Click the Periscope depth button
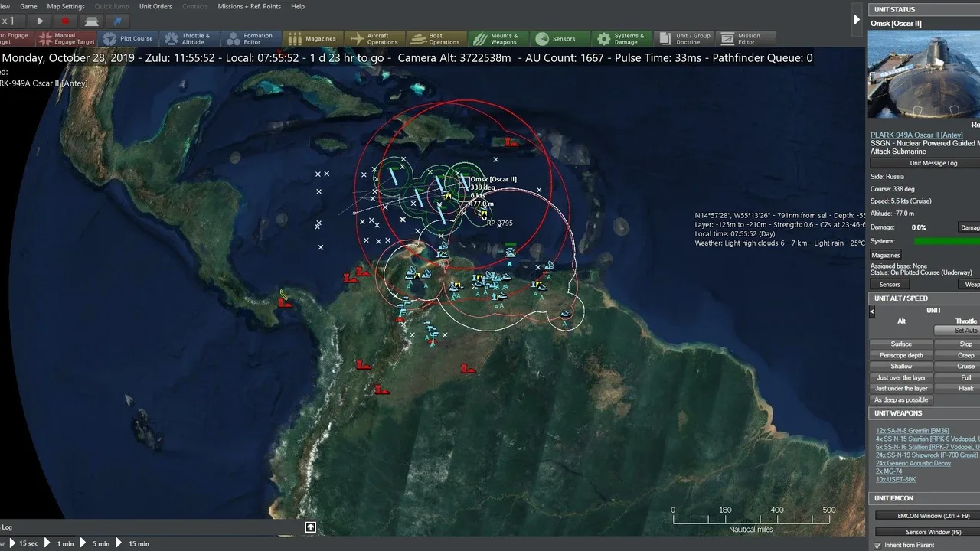Image resolution: width=980 pixels, height=551 pixels. pyautogui.click(x=901, y=355)
